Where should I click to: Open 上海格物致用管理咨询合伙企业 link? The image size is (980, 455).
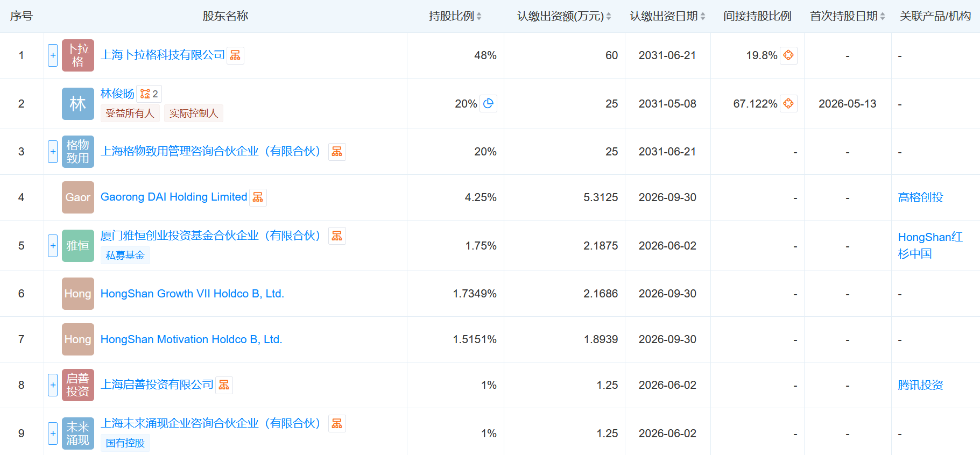point(210,151)
